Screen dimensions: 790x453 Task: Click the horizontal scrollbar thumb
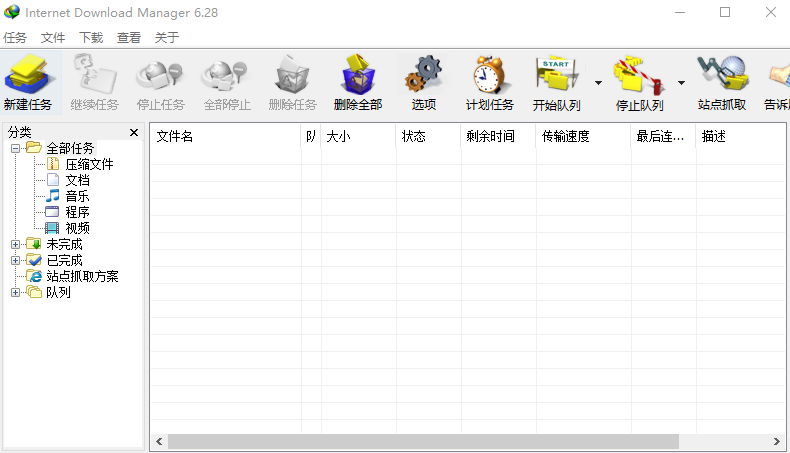[x=423, y=441]
